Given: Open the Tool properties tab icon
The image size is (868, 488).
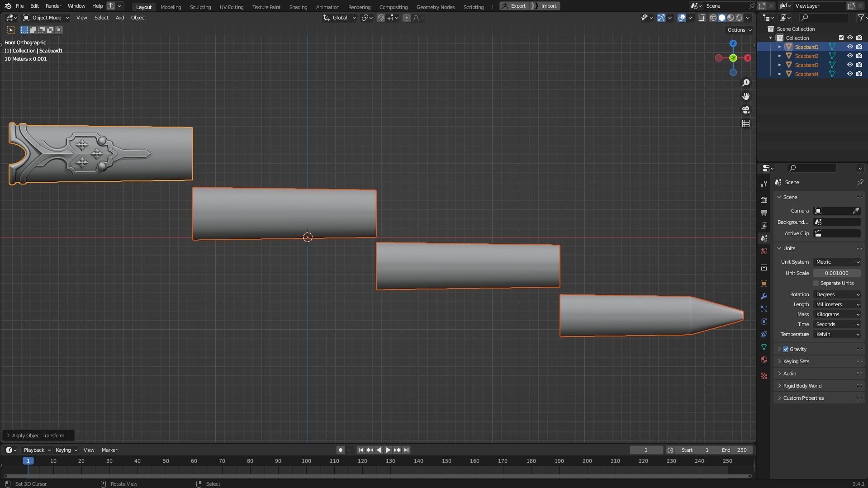Looking at the screenshot, I should click(764, 184).
